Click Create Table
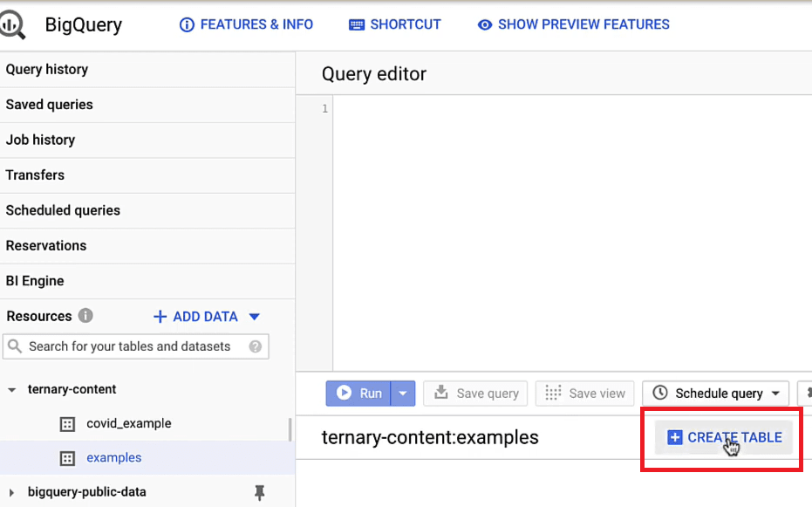The width and height of the screenshot is (812, 507). [723, 437]
